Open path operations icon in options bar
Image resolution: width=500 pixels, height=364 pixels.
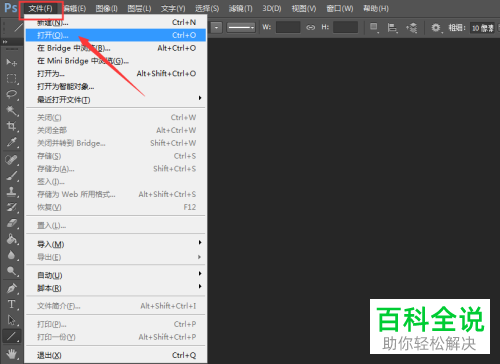click(374, 28)
